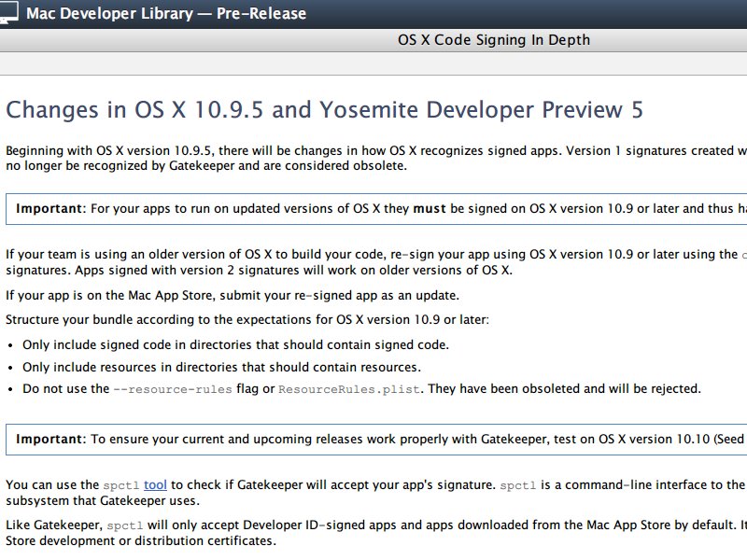Click the "--resource-rules" code text

click(x=173, y=389)
